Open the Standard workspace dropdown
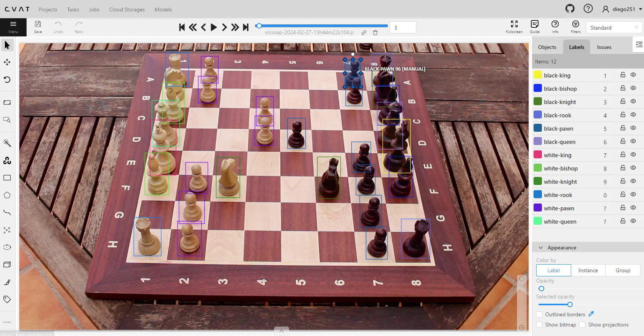The height and width of the screenshot is (336, 644). point(614,27)
